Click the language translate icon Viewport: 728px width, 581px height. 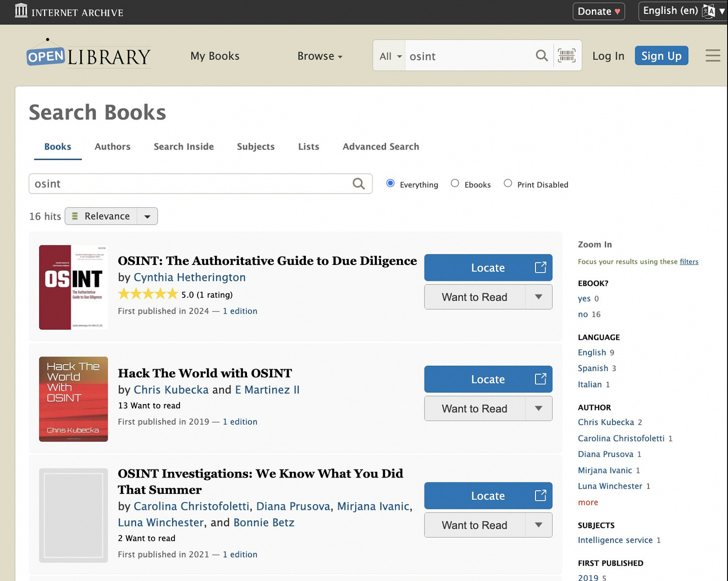[708, 11]
